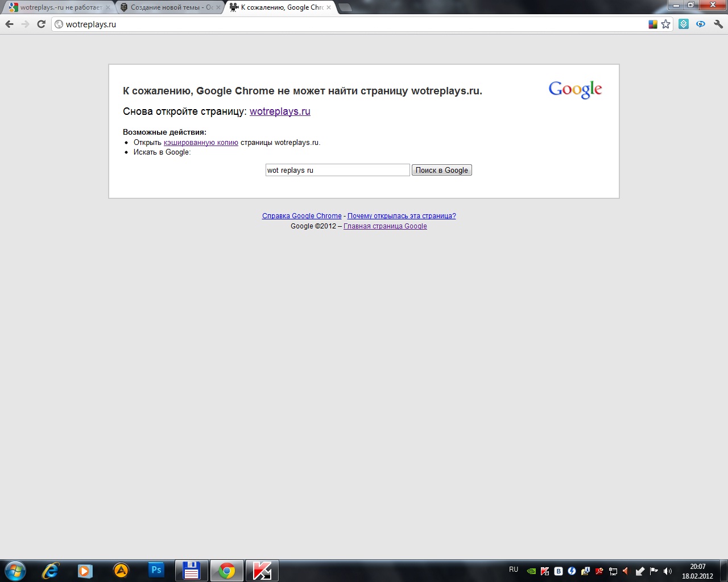Open the teal diamond extension icon
Image resolution: width=728 pixels, height=582 pixels.
(x=684, y=24)
